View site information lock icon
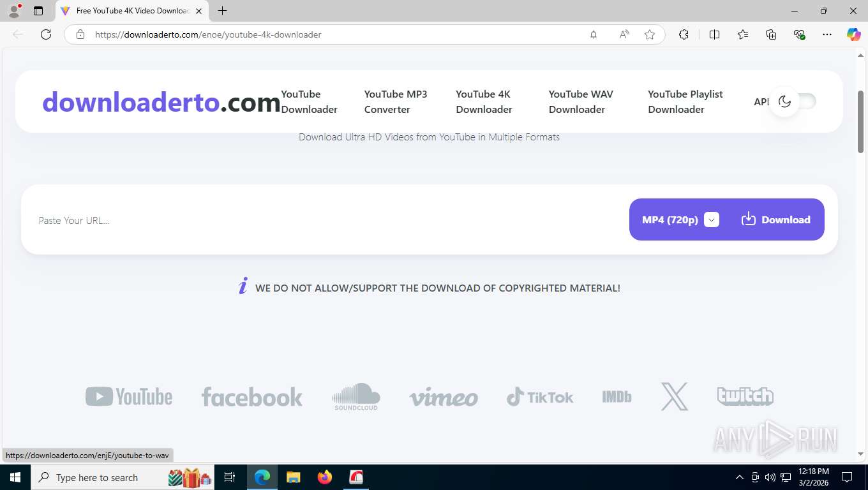The width and height of the screenshot is (868, 490). coord(80,34)
